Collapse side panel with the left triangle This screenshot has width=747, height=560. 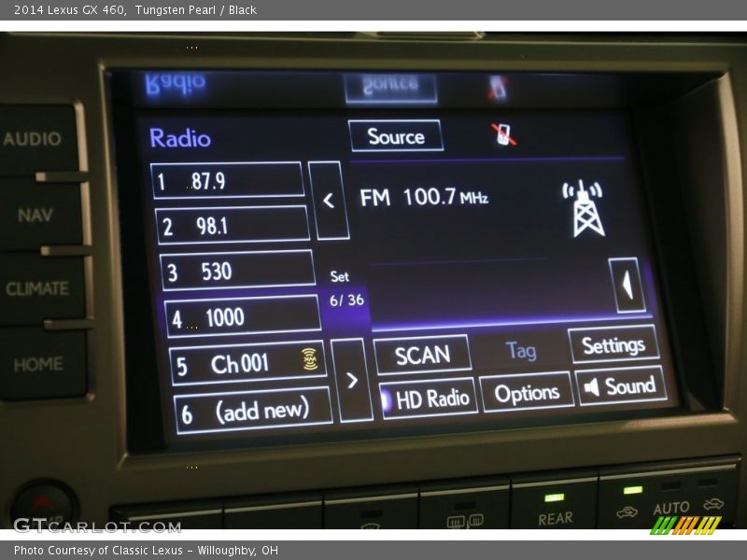[x=627, y=286]
